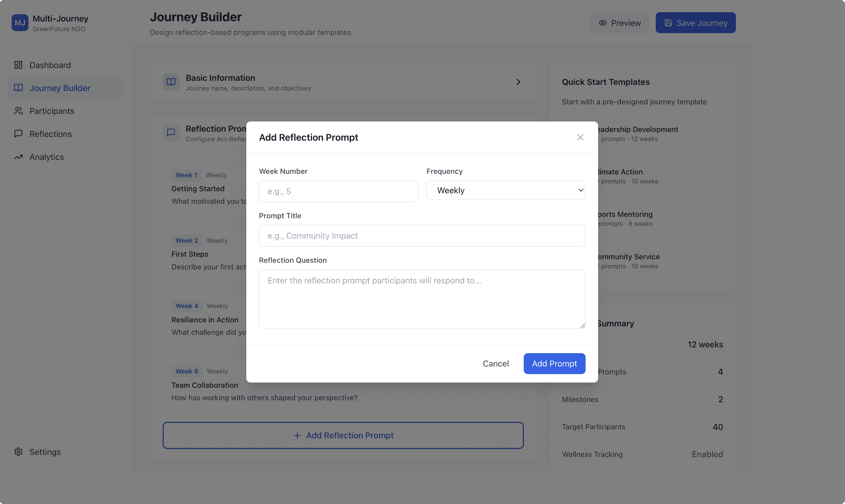Screen dimensions: 845x504
Task: Click the Save Journey button
Action: tap(695, 23)
